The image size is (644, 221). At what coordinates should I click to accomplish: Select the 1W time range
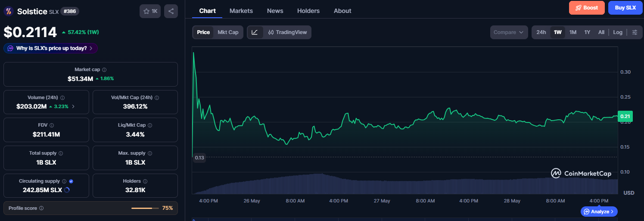pos(558,32)
